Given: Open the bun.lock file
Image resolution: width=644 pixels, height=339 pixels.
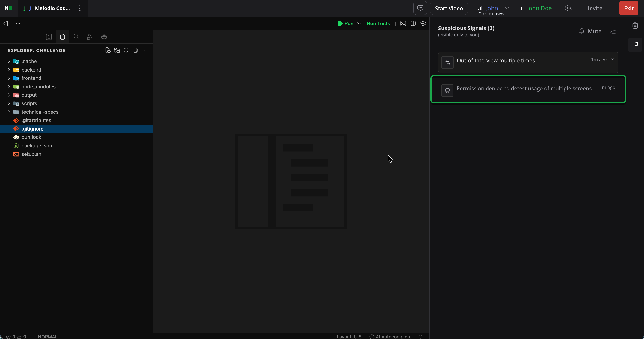Looking at the screenshot, I should point(76,137).
